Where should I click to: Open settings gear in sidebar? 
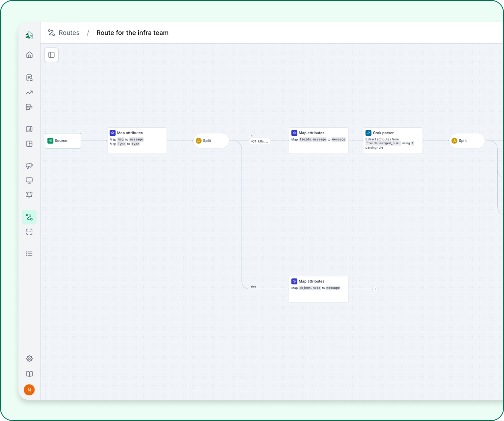29,359
